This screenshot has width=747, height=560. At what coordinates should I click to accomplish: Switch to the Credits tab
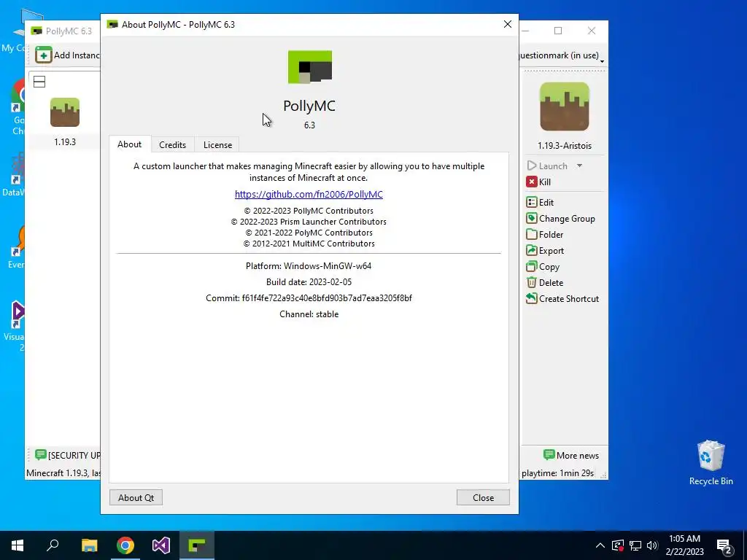click(172, 145)
